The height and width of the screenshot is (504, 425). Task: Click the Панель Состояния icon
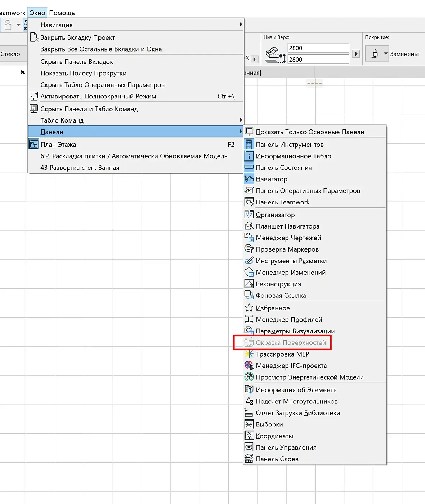[249, 168]
